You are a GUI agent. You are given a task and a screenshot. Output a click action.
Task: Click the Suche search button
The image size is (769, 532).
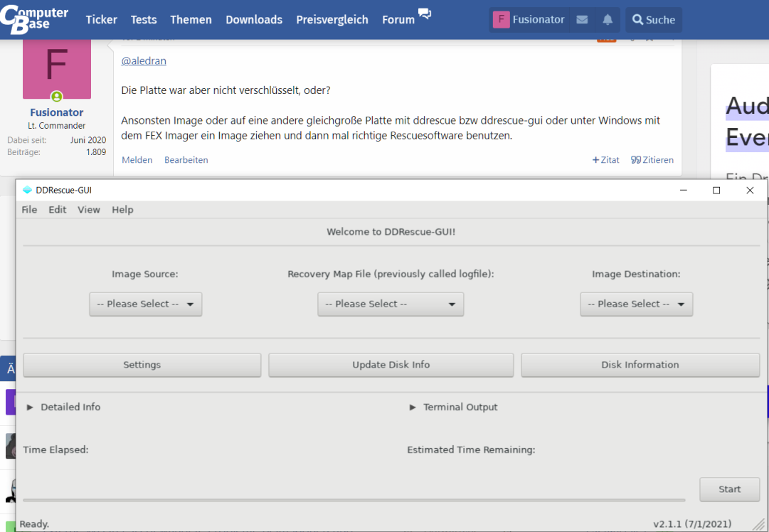654,20
